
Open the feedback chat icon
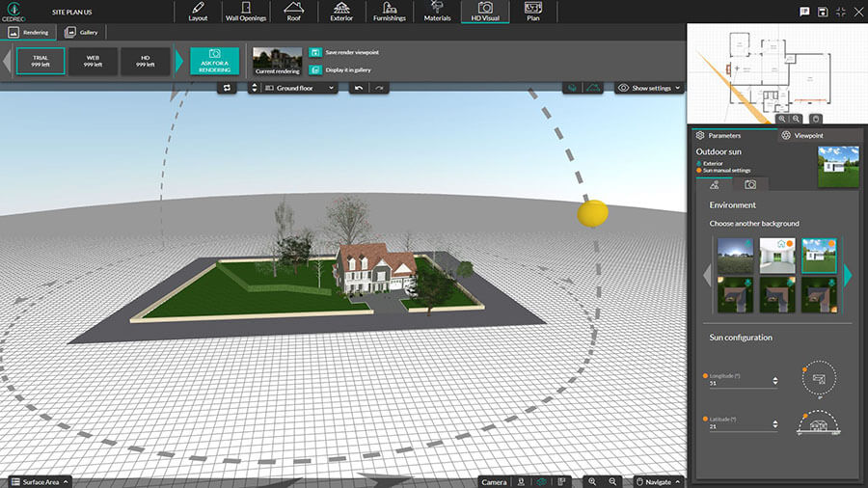coord(804,12)
